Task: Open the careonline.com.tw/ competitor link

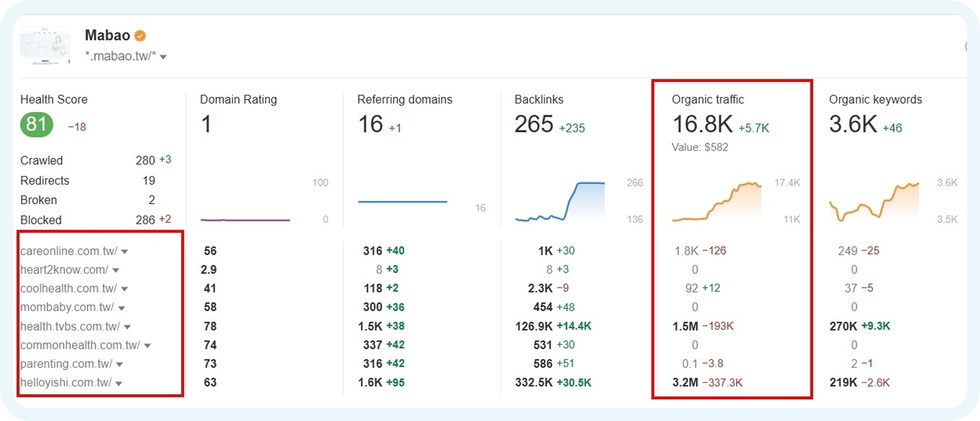Action: (x=69, y=251)
